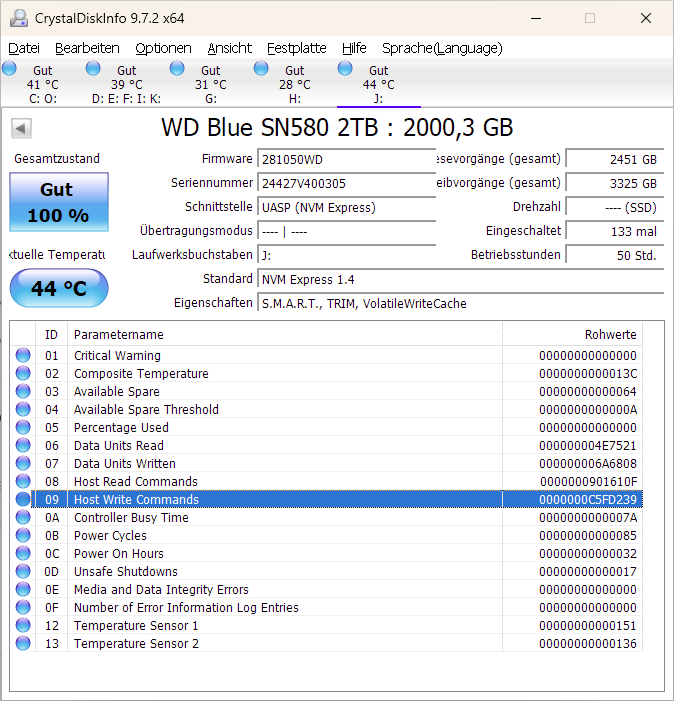674x701 pixels.
Task: Click the status orb of Temperature Sensor 1 row
Action: coord(23,625)
